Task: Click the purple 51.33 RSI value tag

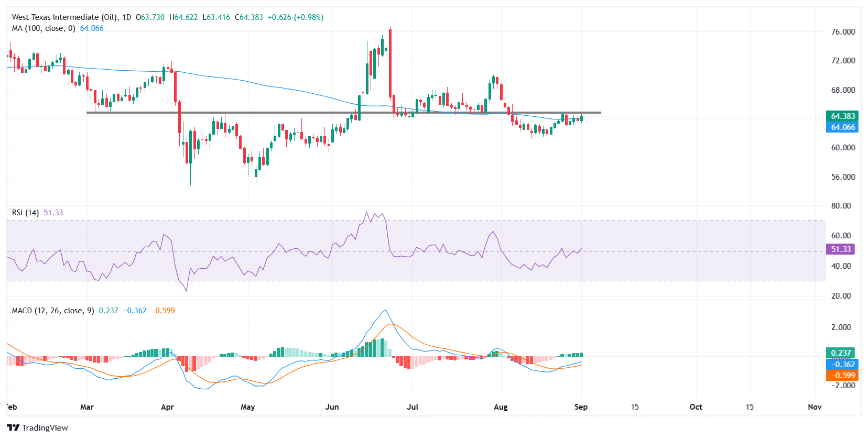Action: coord(840,249)
